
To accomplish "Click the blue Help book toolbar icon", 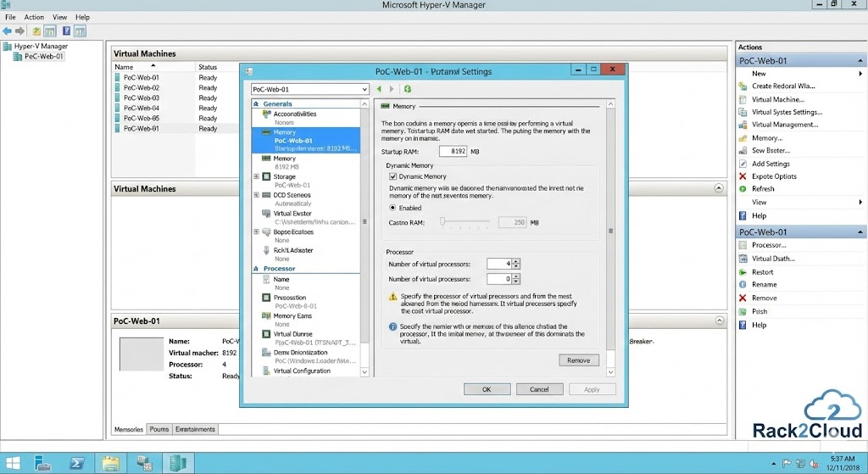I will tap(66, 31).
